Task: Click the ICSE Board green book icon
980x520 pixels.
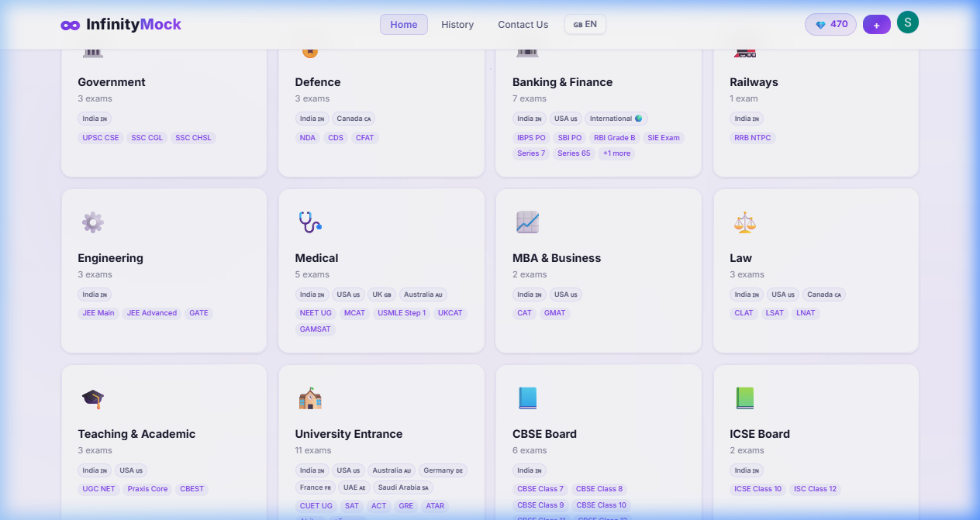Action: tap(744, 398)
